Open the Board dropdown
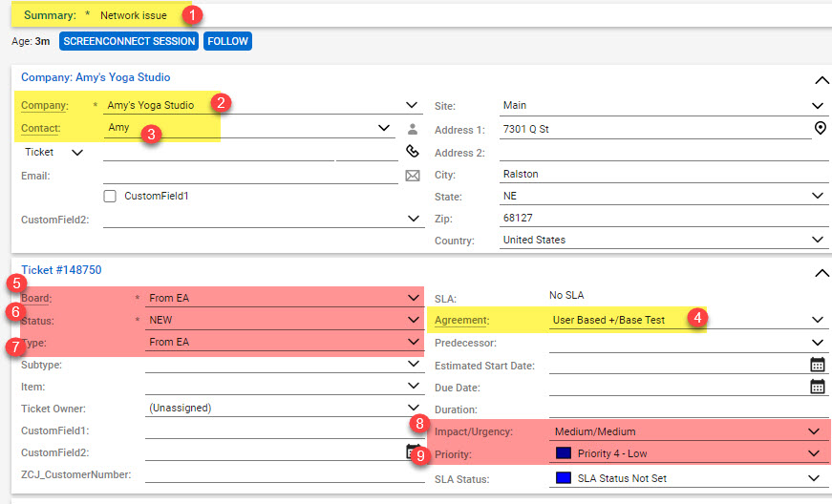The width and height of the screenshot is (832, 504). point(413,298)
